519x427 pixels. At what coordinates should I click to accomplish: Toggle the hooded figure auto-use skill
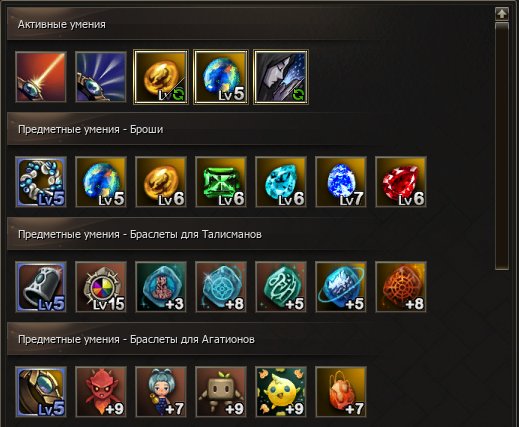coord(281,77)
